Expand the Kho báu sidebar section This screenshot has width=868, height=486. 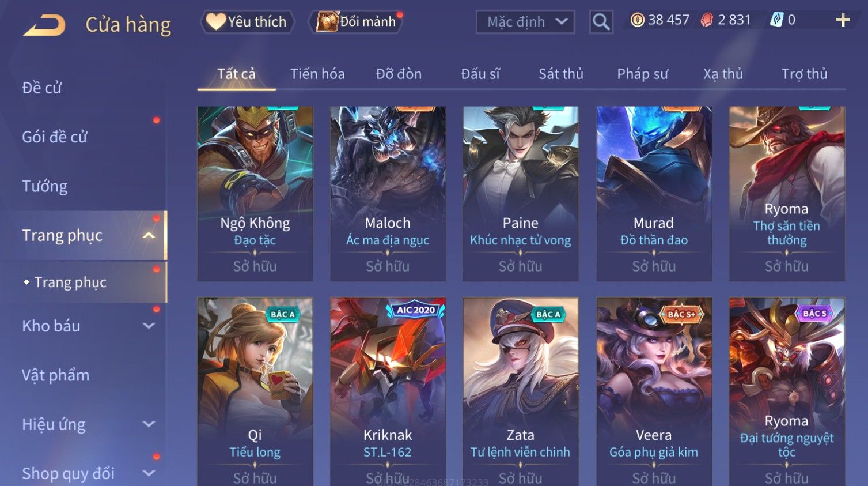[149, 326]
